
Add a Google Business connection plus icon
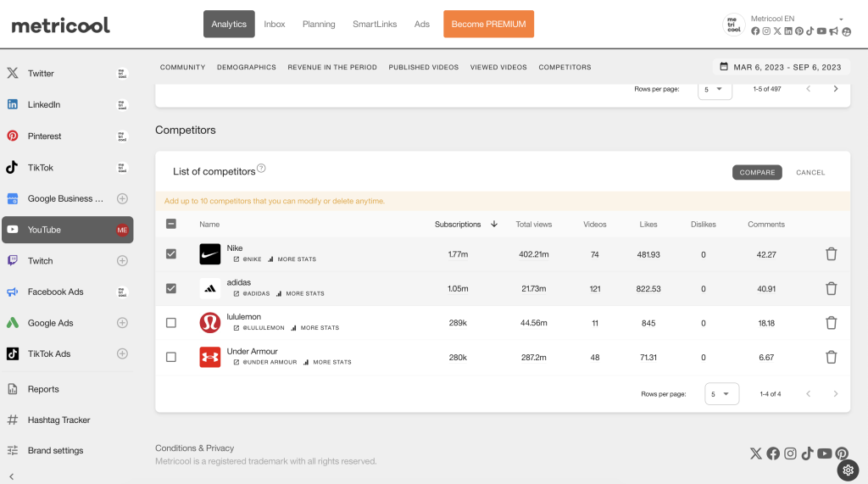tap(122, 199)
